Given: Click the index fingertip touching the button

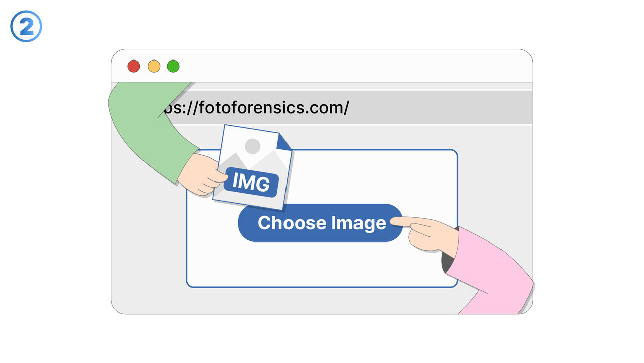Looking at the screenshot, I should pyautogui.click(x=395, y=221).
